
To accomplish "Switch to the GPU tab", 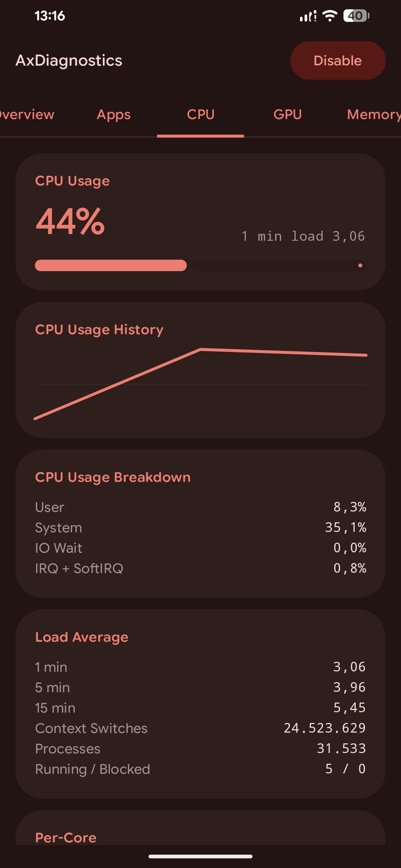I will click(x=287, y=114).
